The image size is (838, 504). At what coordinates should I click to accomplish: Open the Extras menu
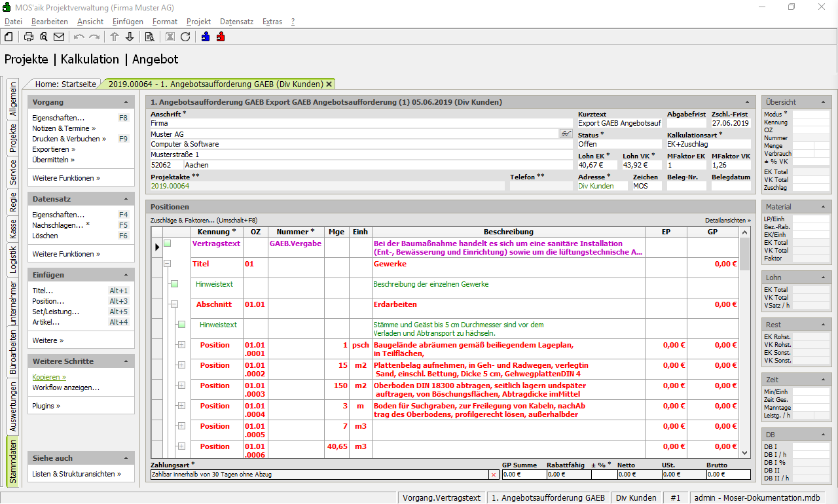[x=272, y=22]
